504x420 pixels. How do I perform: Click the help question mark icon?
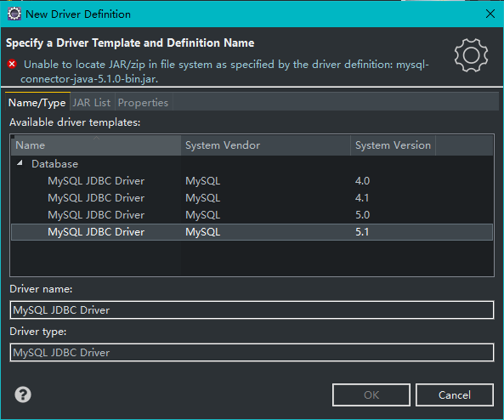(23, 394)
